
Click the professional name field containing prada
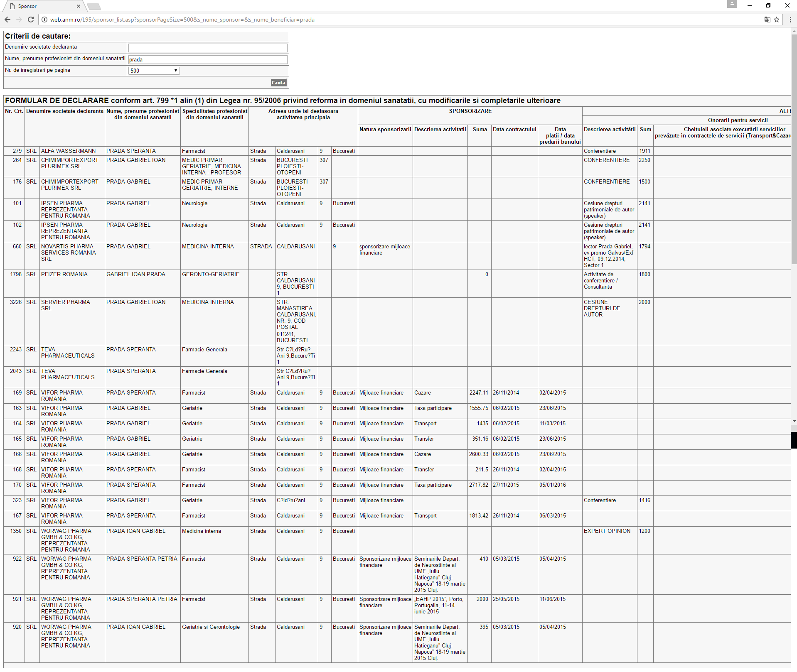[x=208, y=59]
